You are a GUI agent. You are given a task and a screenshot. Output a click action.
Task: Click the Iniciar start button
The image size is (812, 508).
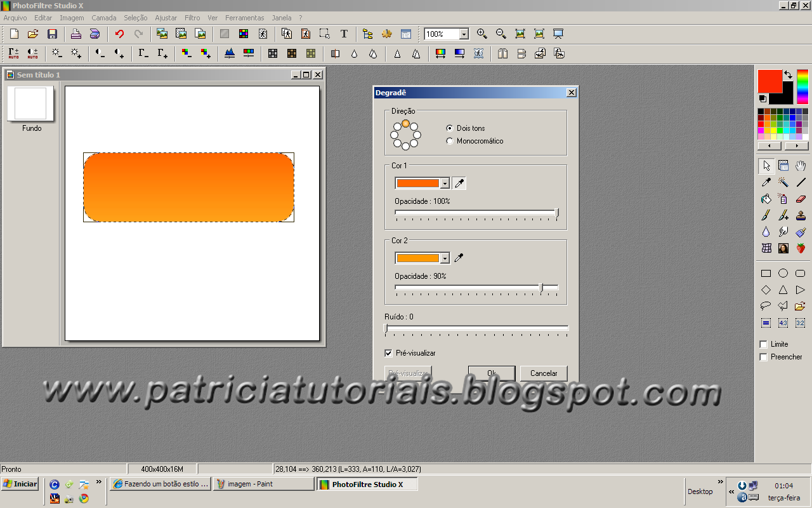[20, 484]
